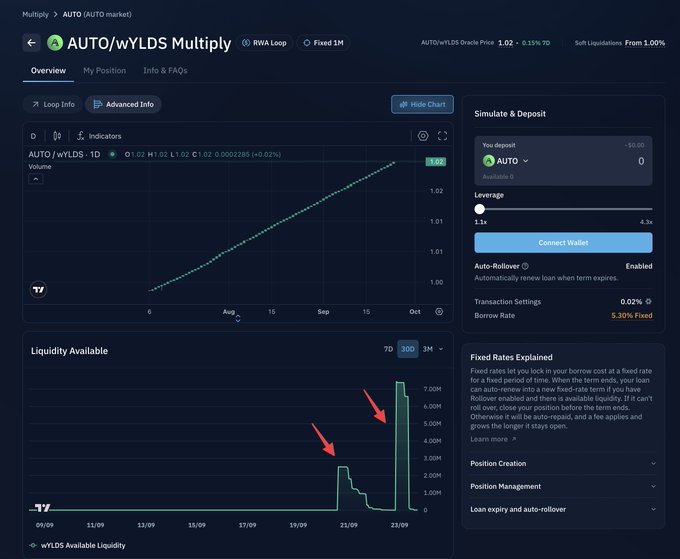Go back using the left arrow button
Image resolution: width=680 pixels, height=559 pixels.
32,42
